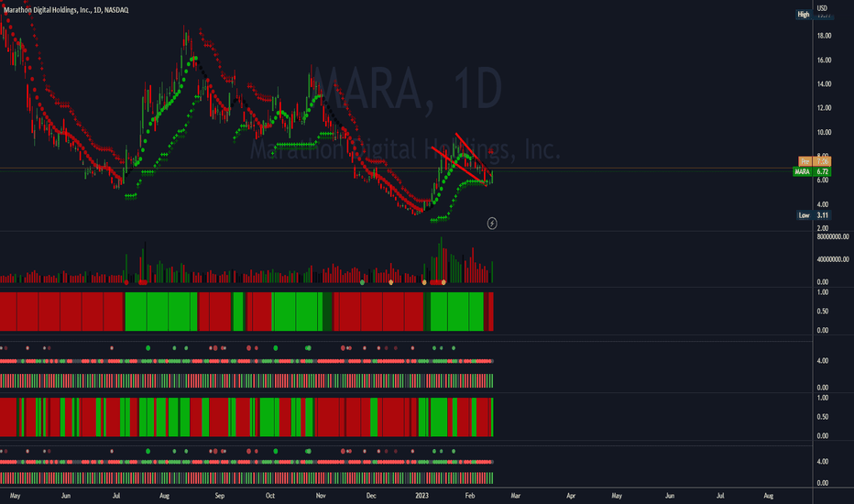Click the 40000000.00 volume axis label
The width and height of the screenshot is (854, 504).
[x=833, y=260]
